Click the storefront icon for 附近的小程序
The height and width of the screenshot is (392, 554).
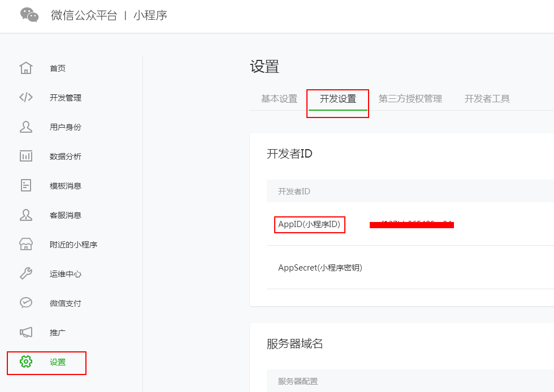click(x=26, y=244)
